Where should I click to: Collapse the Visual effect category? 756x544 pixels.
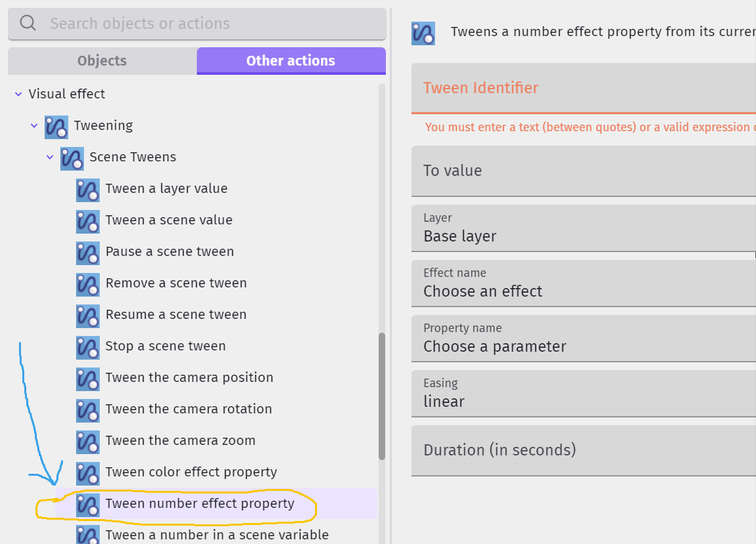pos(18,94)
